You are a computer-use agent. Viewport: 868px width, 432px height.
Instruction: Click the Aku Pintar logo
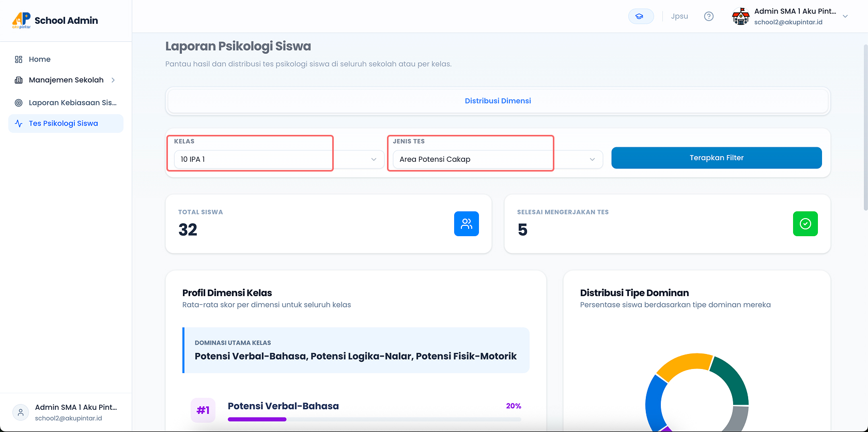21,20
